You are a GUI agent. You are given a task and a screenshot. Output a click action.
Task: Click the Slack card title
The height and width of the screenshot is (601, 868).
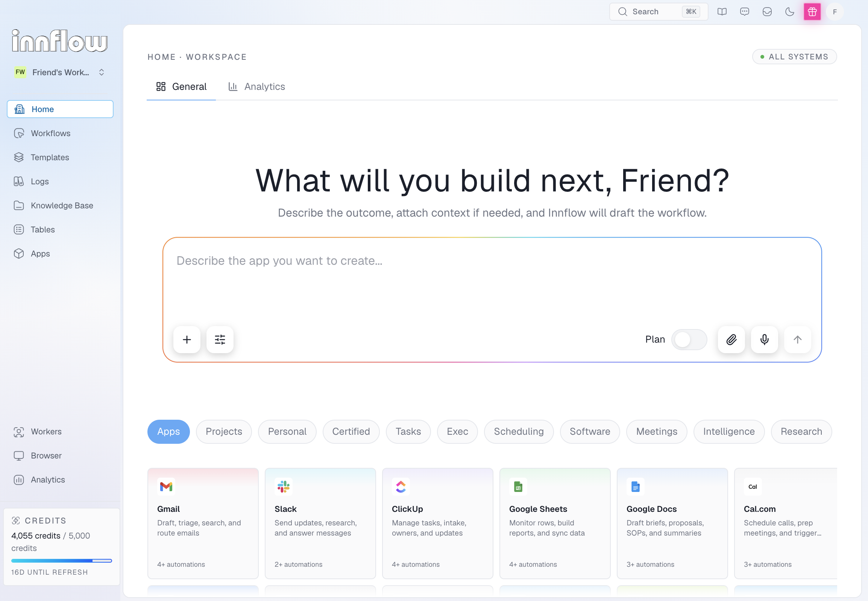[x=285, y=509]
